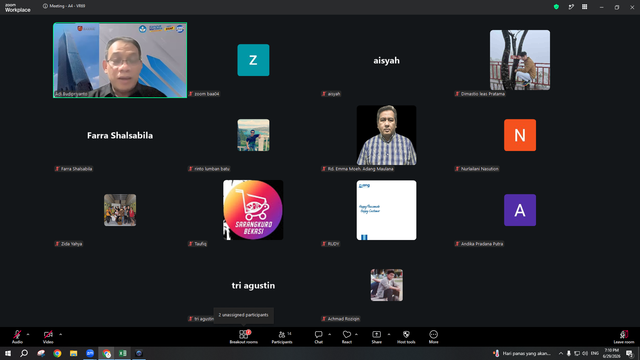The width and height of the screenshot is (640, 360).
Task: Click the Leave room button
Action: coord(624,337)
